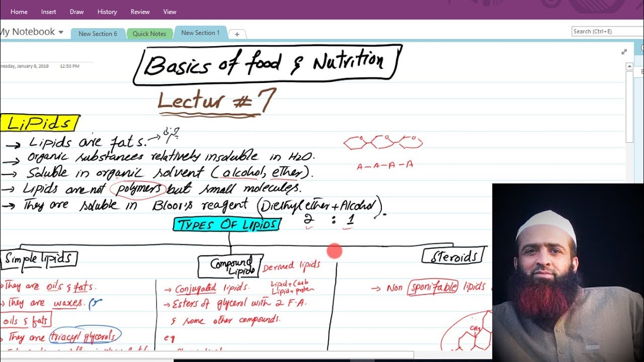Click the Compound Lipids box
The image size is (644, 362).
[230, 266]
